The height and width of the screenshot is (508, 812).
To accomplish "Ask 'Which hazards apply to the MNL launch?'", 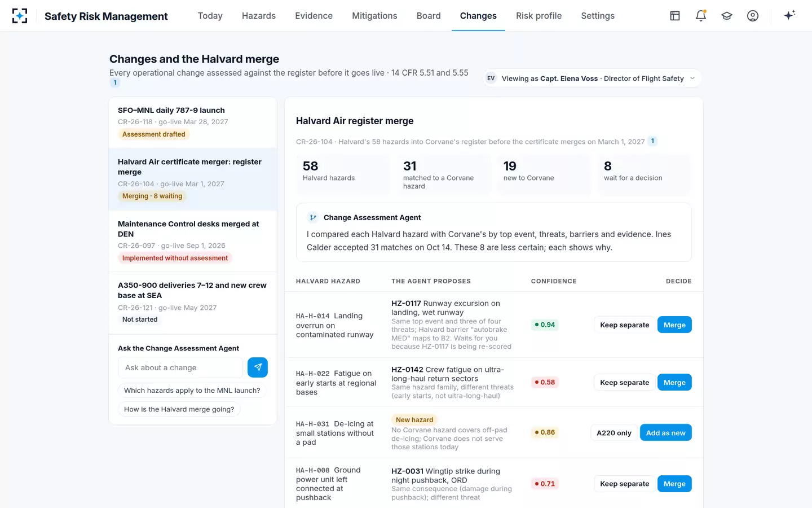I will (x=192, y=390).
